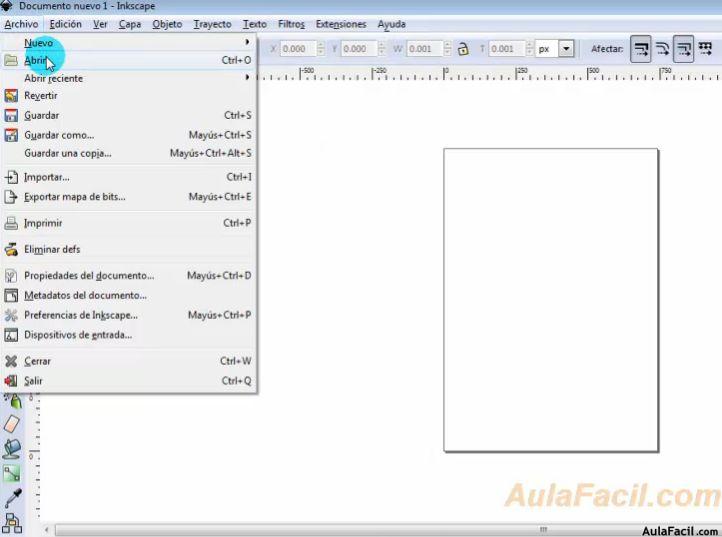Click the Cerrar X icon
Screen dimensions: 722x537
coord(11,361)
